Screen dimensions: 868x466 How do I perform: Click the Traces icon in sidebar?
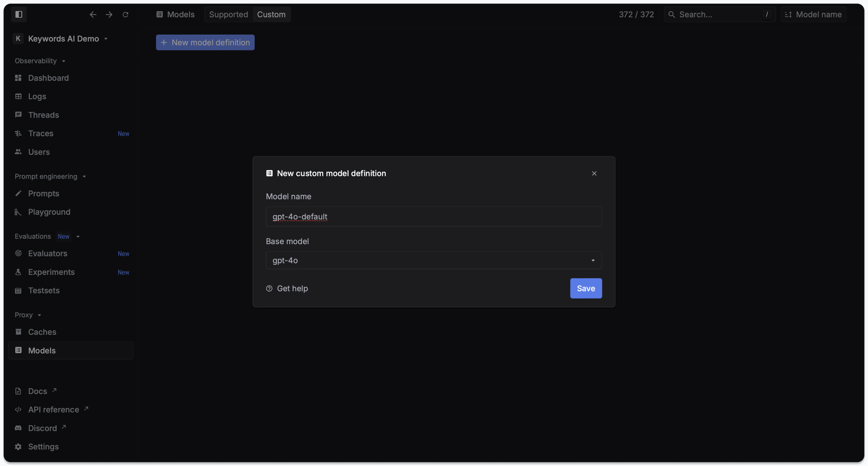point(18,133)
